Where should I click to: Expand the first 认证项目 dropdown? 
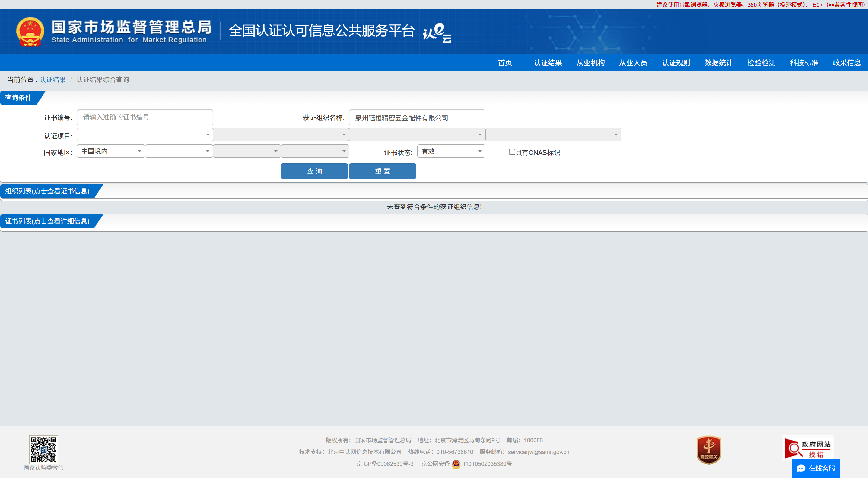(x=145, y=135)
